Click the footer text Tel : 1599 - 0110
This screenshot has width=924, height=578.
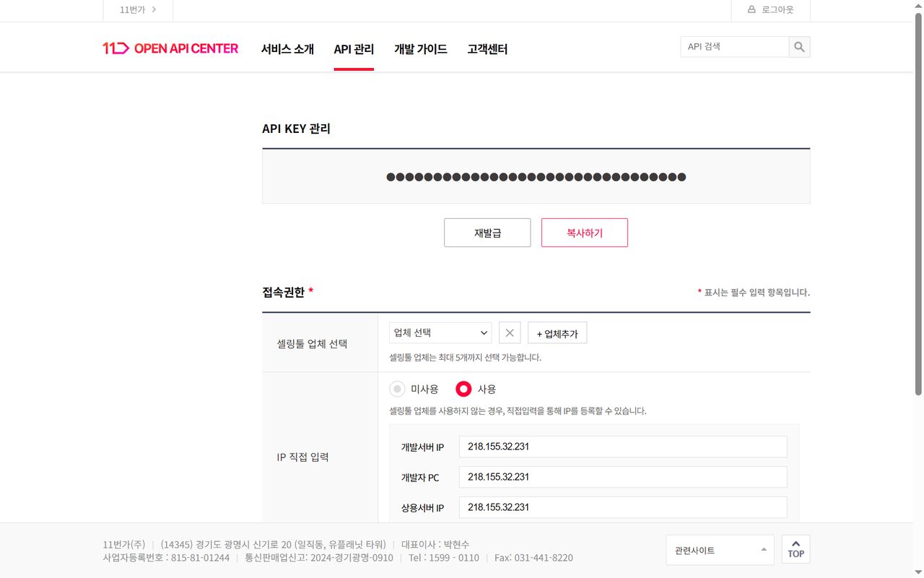[444, 558]
